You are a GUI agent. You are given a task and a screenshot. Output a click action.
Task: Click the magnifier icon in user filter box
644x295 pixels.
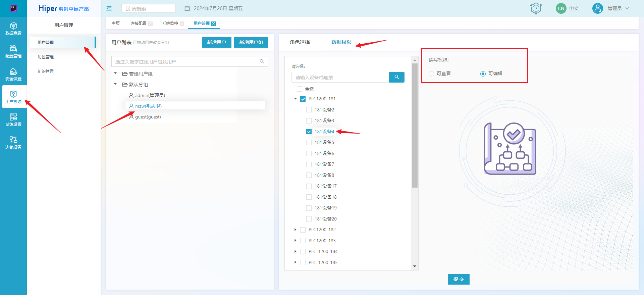(262, 61)
